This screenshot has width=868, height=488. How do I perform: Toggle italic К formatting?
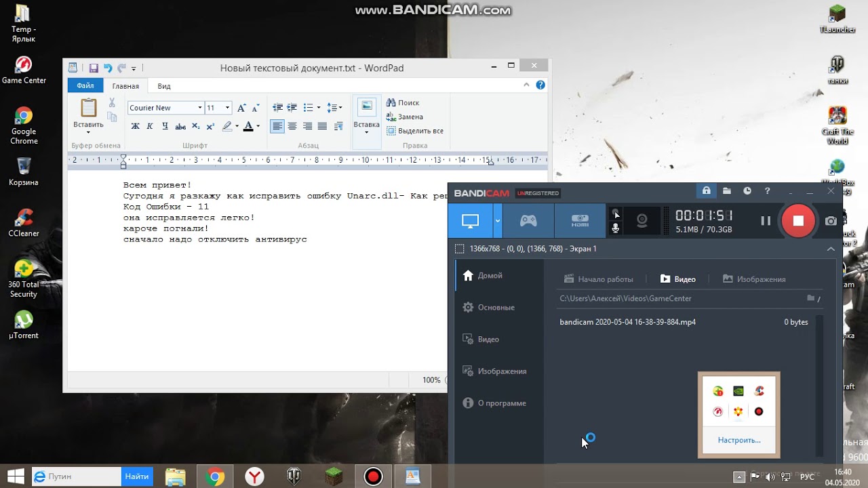pos(149,126)
